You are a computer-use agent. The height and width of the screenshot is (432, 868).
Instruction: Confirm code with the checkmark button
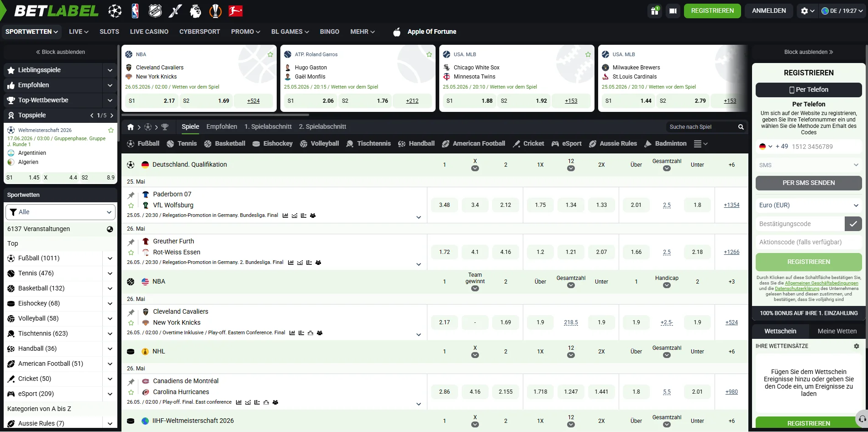853,224
